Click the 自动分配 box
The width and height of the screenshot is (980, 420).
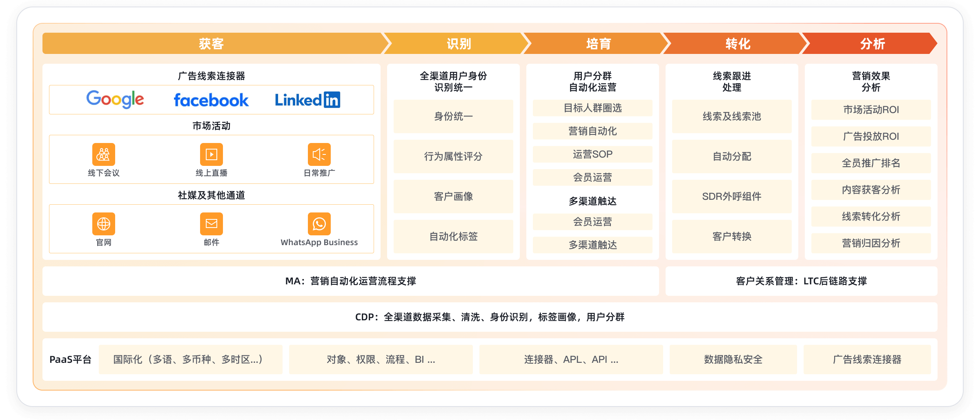(732, 156)
